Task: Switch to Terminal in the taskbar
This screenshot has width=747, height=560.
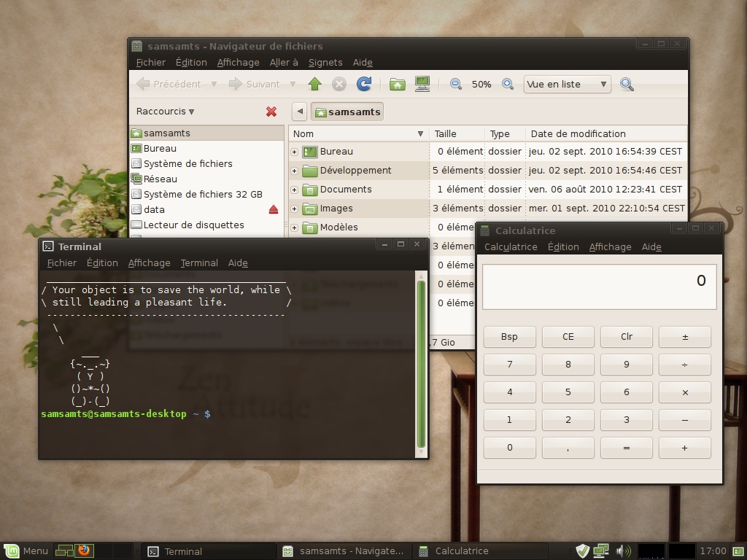Action: 208,551
